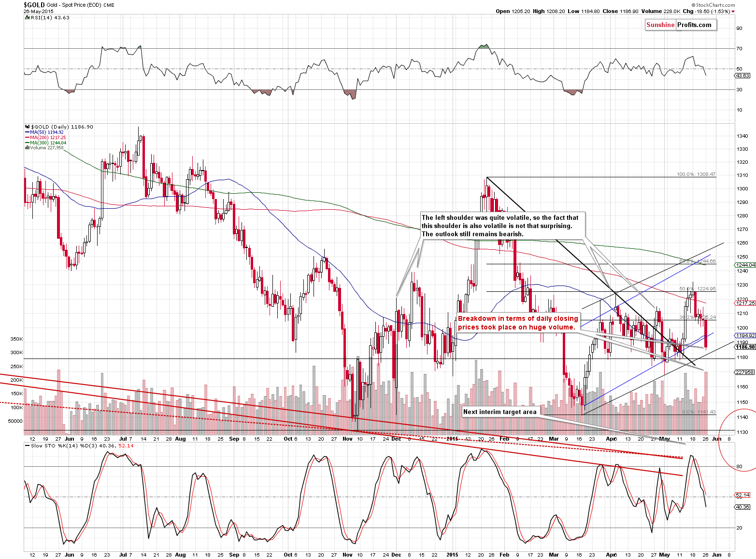Click the 100.0%: 1308.47 Fibonacci label
The image size is (756, 559).
pyautogui.click(x=696, y=174)
